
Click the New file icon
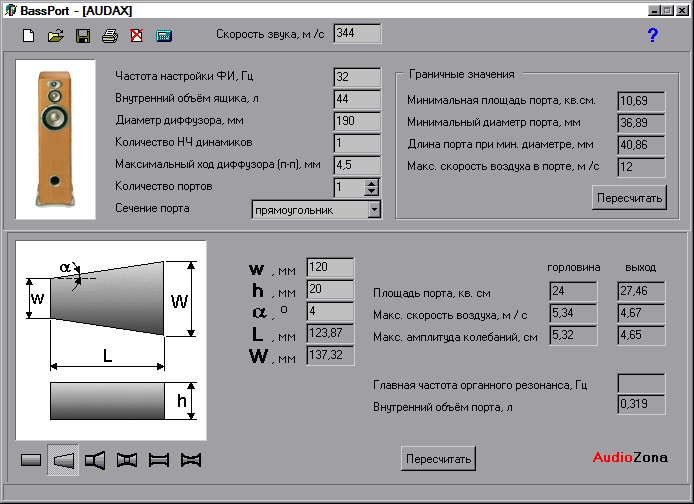tap(29, 35)
